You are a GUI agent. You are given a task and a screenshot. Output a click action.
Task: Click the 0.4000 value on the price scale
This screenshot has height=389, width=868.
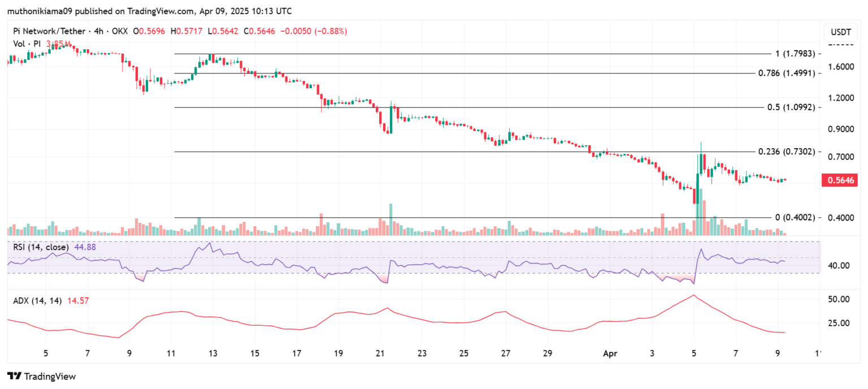coord(841,218)
